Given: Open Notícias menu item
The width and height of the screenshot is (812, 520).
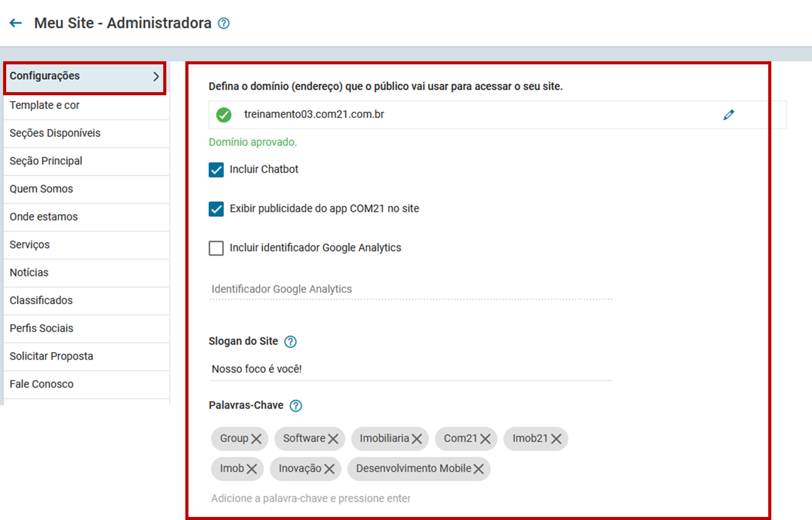Looking at the screenshot, I should pos(87,272).
